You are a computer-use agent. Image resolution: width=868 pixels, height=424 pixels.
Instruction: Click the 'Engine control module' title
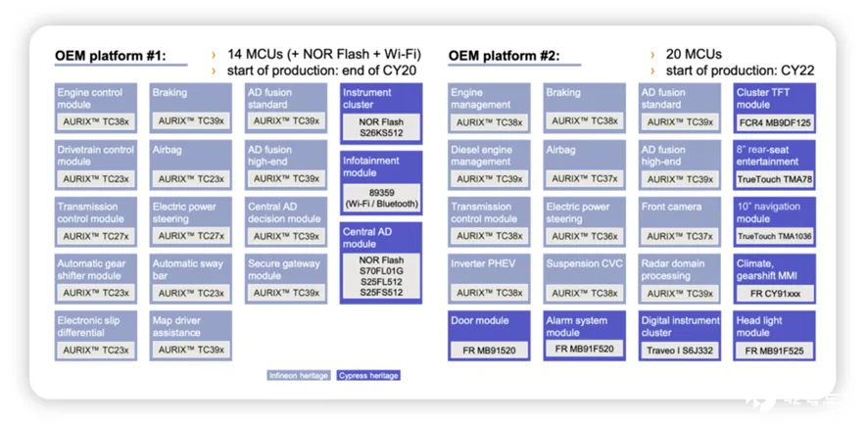click(90, 99)
